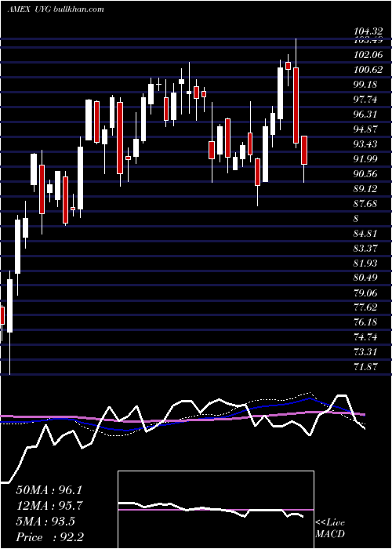This screenshot has width=392, height=549.
Task: Open the MACD inset chart panel
Action: pos(216,510)
